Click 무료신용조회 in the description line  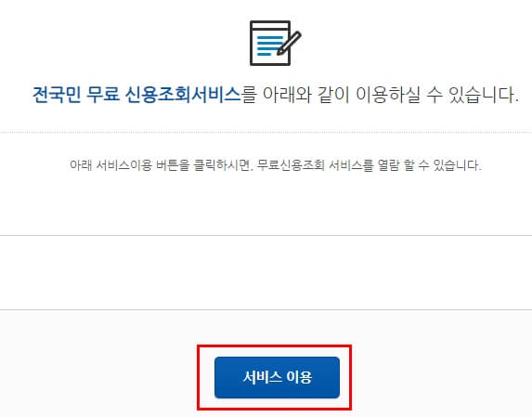coord(291,165)
